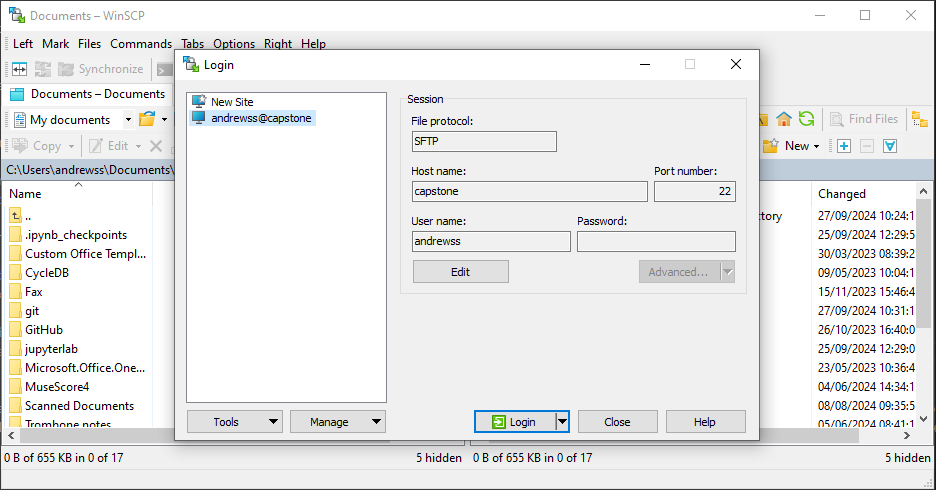Image resolution: width=936 pixels, height=490 pixels.
Task: Open the Help menu in menu bar
Action: [313, 44]
